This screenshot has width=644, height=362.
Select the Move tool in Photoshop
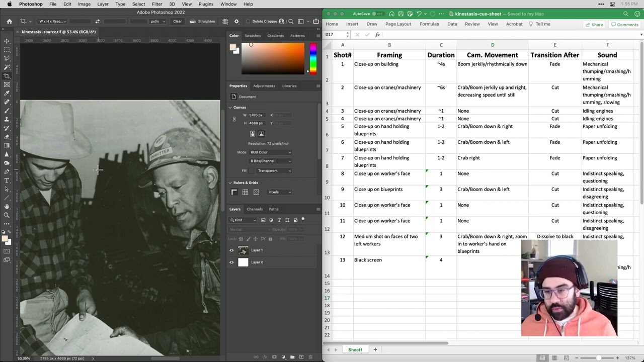point(7,41)
